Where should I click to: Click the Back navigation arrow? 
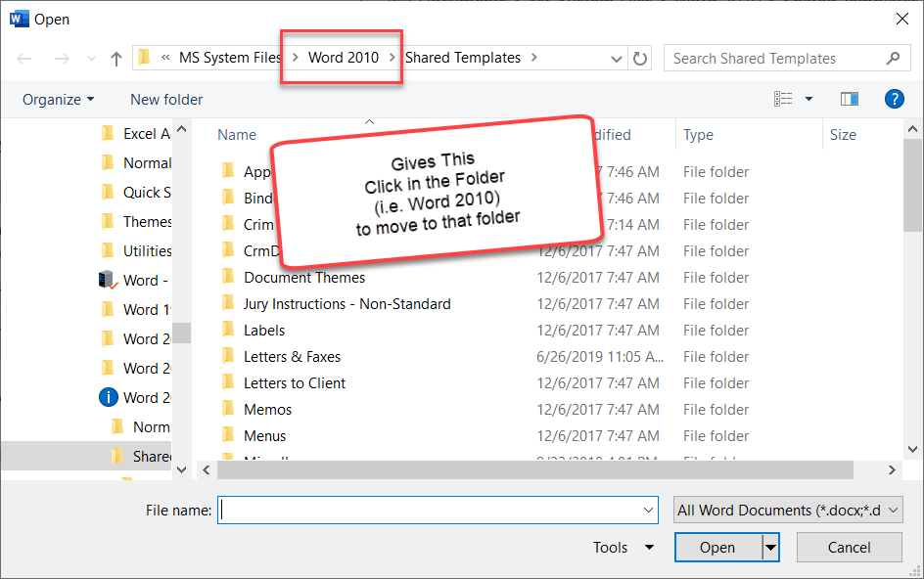[24, 59]
